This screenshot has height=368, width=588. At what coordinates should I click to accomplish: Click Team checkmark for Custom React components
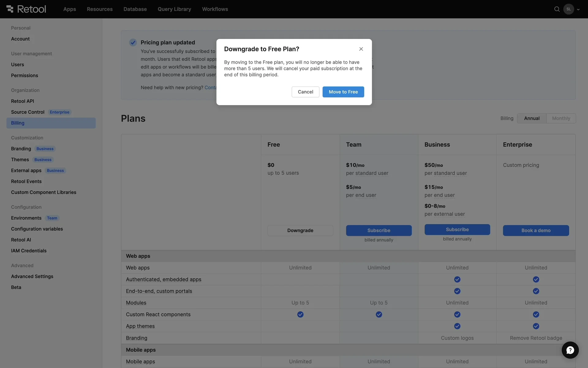click(x=379, y=314)
